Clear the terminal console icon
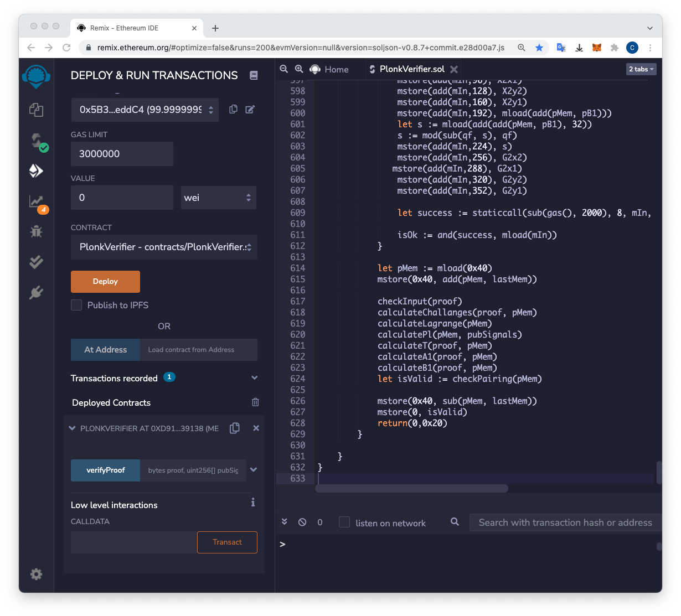The width and height of the screenshot is (681, 616). (x=302, y=522)
